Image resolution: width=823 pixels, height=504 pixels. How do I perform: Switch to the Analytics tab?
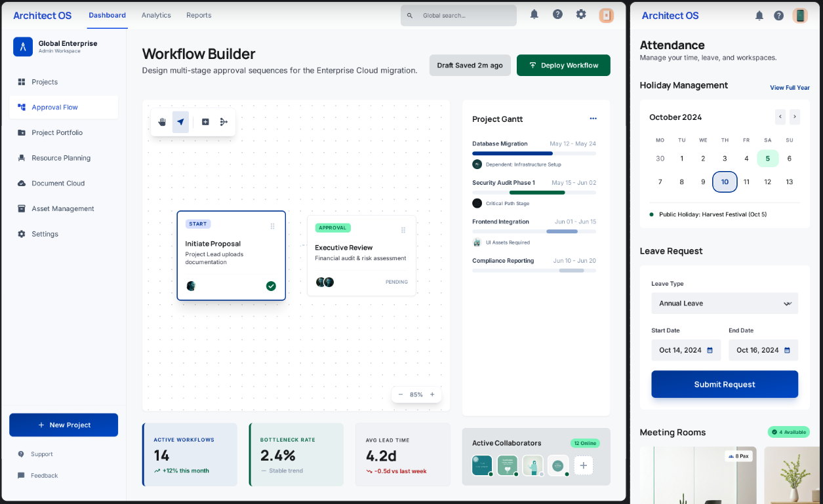click(156, 15)
